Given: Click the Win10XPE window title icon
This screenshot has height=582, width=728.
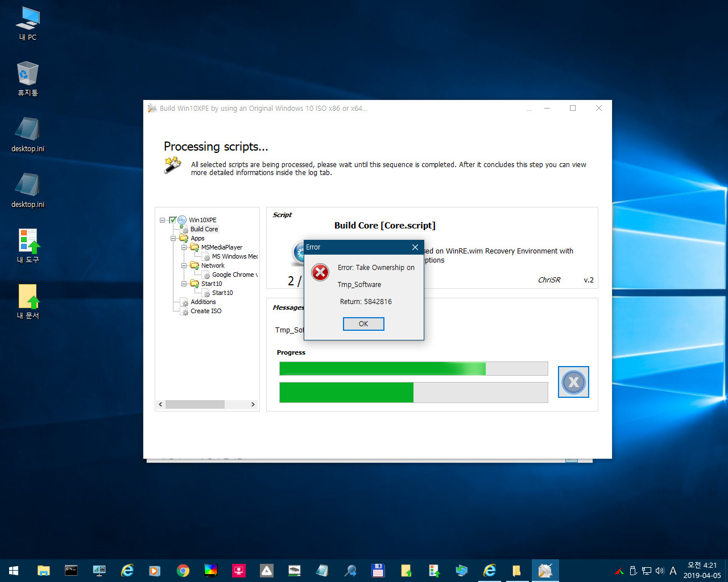Looking at the screenshot, I should coord(152,108).
